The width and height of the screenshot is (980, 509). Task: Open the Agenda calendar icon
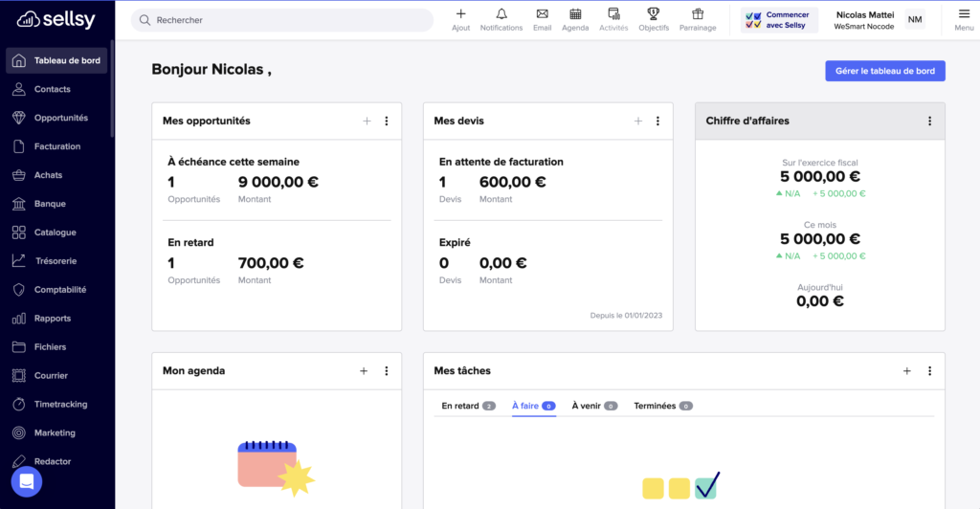(575, 14)
